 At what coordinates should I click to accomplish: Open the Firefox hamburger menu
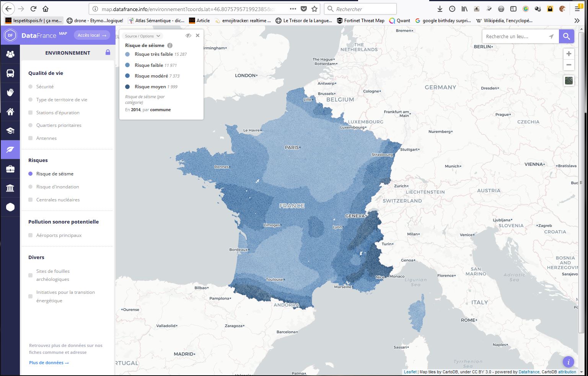pos(577,9)
